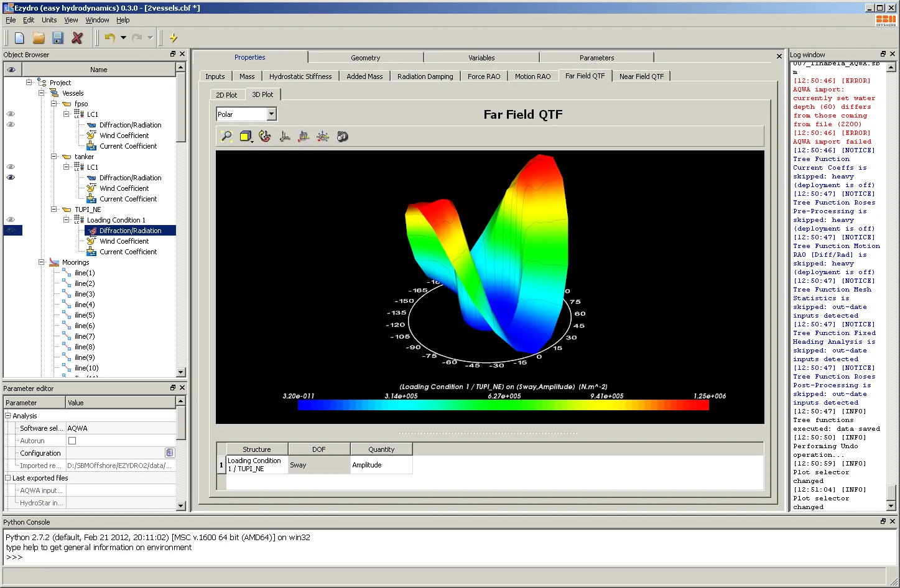Click the Configuration edit button

coord(170,453)
